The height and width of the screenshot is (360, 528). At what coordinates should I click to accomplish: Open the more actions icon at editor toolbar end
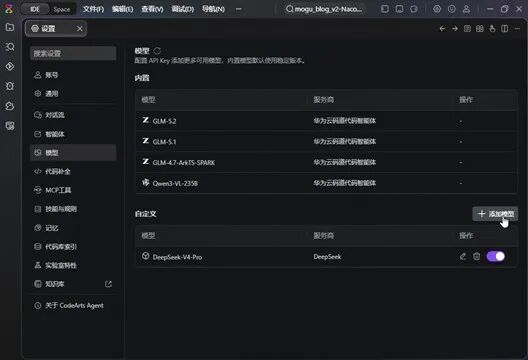coord(517,29)
